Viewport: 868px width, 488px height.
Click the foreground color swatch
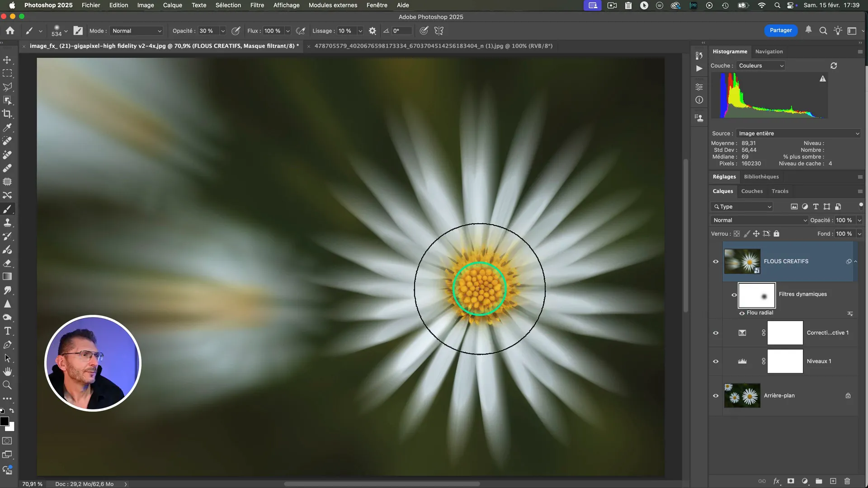(x=4, y=421)
